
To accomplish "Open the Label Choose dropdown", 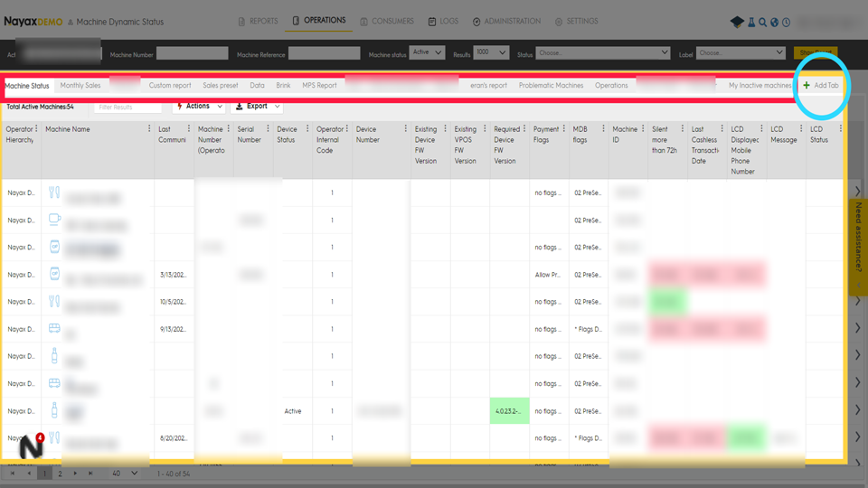I will (741, 52).
